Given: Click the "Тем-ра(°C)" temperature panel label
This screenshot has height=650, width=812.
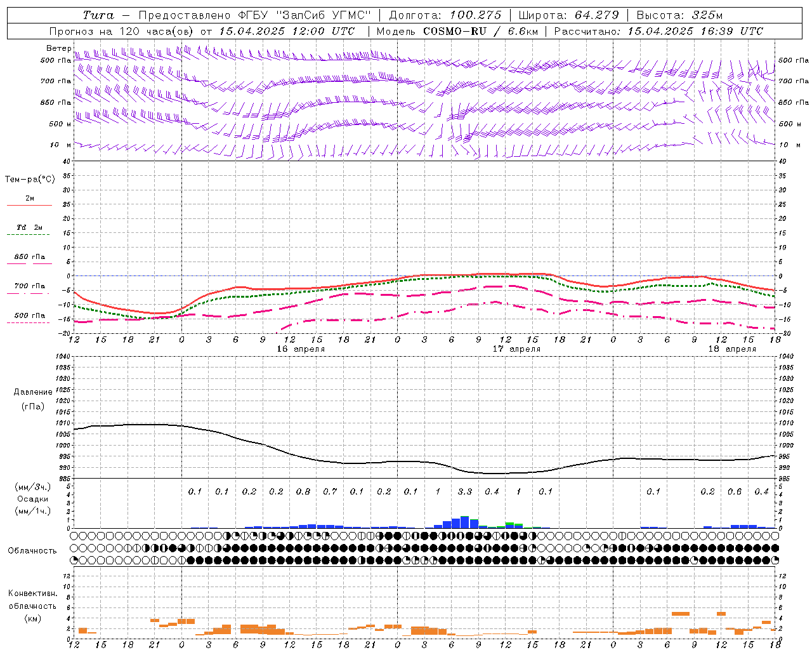Looking at the screenshot, I should tap(30, 180).
